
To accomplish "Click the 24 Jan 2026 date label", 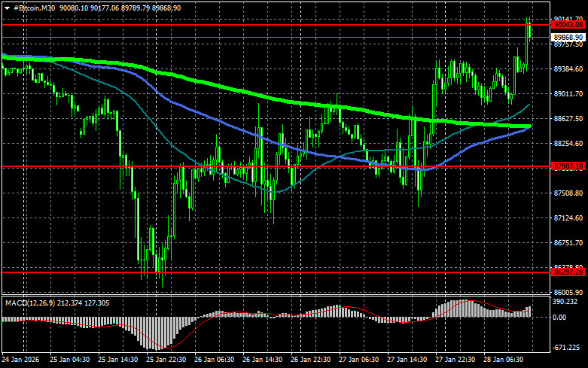I will tap(23, 360).
